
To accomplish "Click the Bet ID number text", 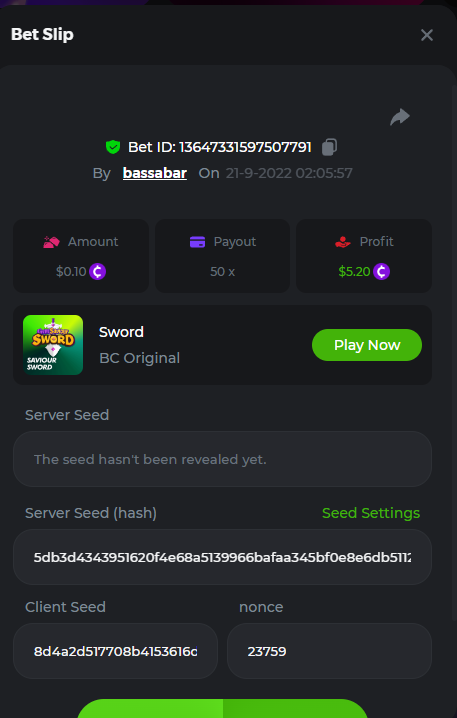I will [245, 147].
